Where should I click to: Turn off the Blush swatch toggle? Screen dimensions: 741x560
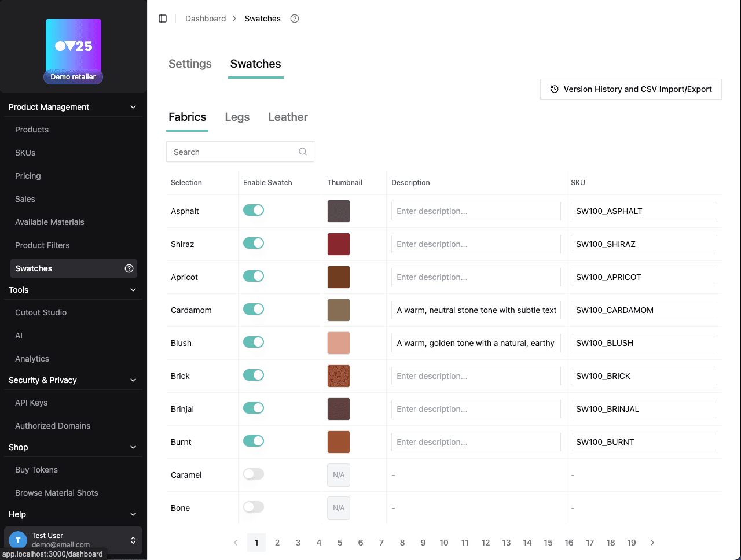254,342
